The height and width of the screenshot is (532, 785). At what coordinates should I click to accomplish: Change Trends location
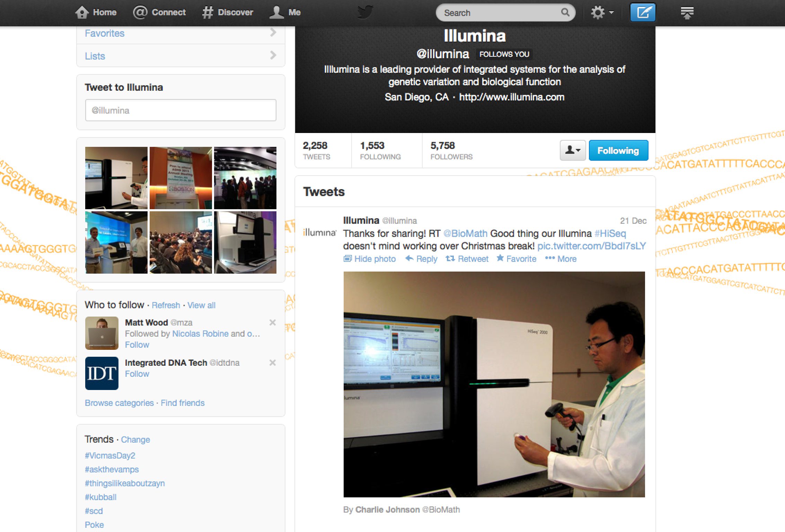135,440
